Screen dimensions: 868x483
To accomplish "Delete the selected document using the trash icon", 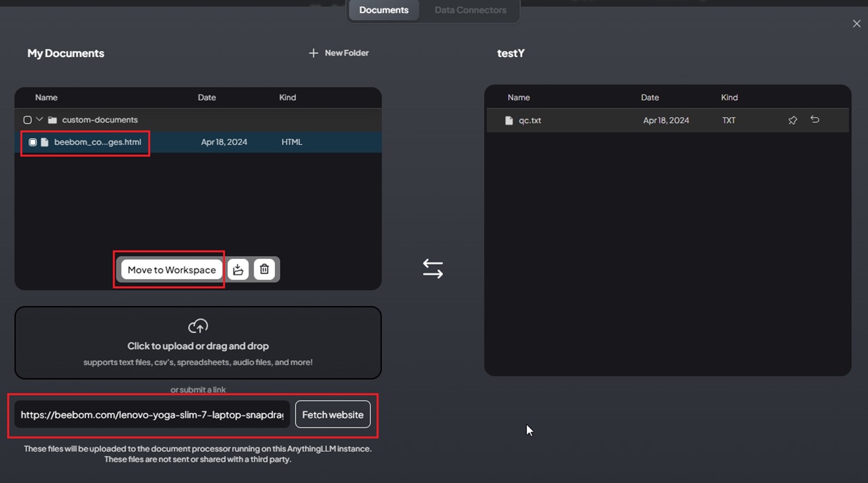I will [x=265, y=269].
